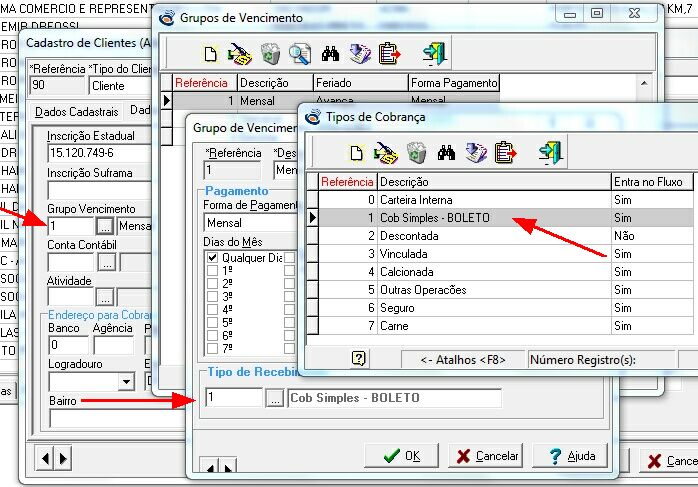Open Forma de Pagamento Mensal combo box
The width and height of the screenshot is (698, 487).
pyautogui.click(x=251, y=223)
